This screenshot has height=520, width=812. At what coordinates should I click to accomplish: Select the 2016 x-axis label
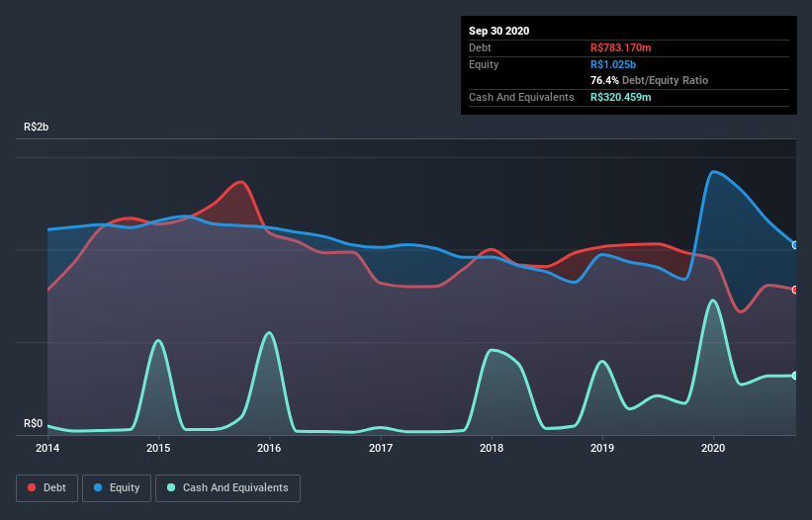(x=269, y=448)
